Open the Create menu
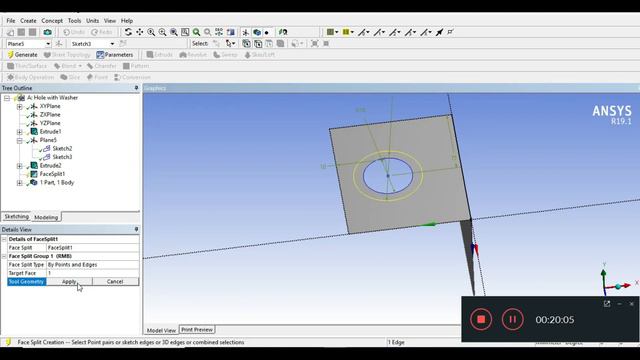This screenshot has height=360, width=640. pyautogui.click(x=28, y=20)
